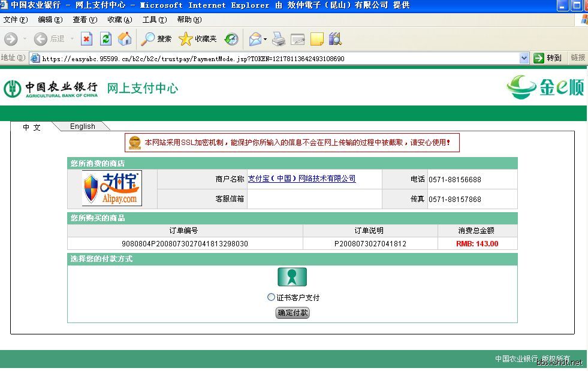Click the RMB: 143.00 amount
This screenshot has height=371, width=588.
(477, 243)
